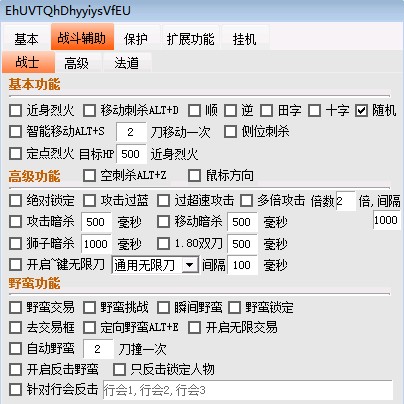Tick the 攻击过蓝 checkbox
This screenshot has height=404, width=404.
click(89, 201)
